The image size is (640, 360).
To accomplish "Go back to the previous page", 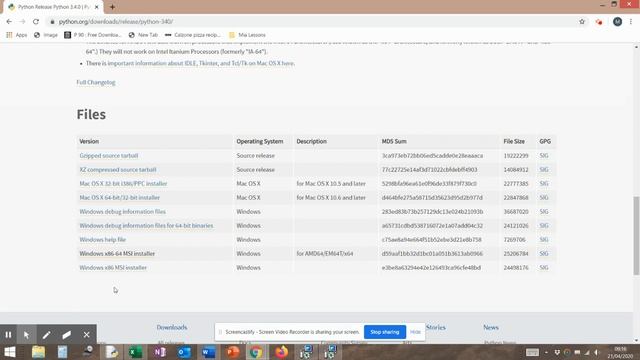I will pyautogui.click(x=9, y=22).
